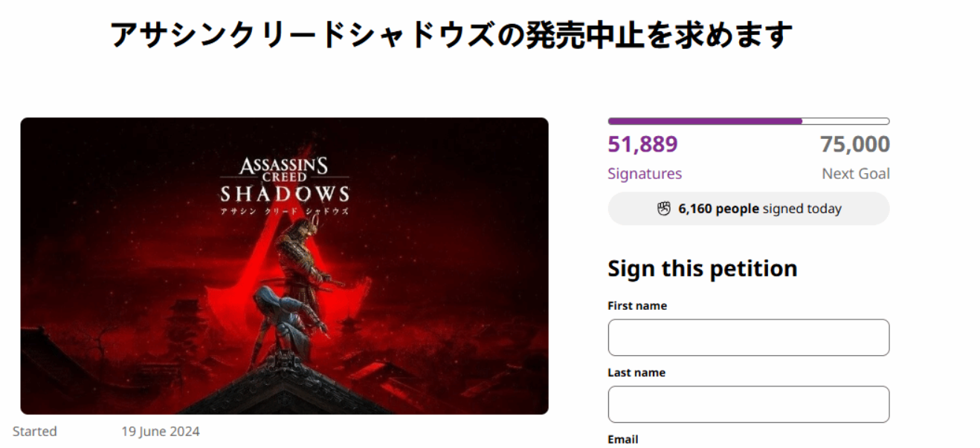Image resolution: width=980 pixels, height=448 pixels.
Task: Click the Japanese subtitle under the Shadows logo
Action: [x=284, y=211]
